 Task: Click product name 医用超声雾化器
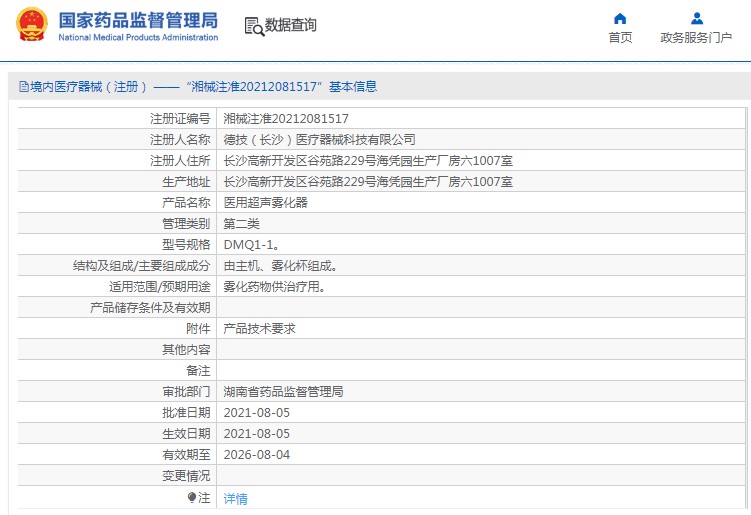coord(265,203)
